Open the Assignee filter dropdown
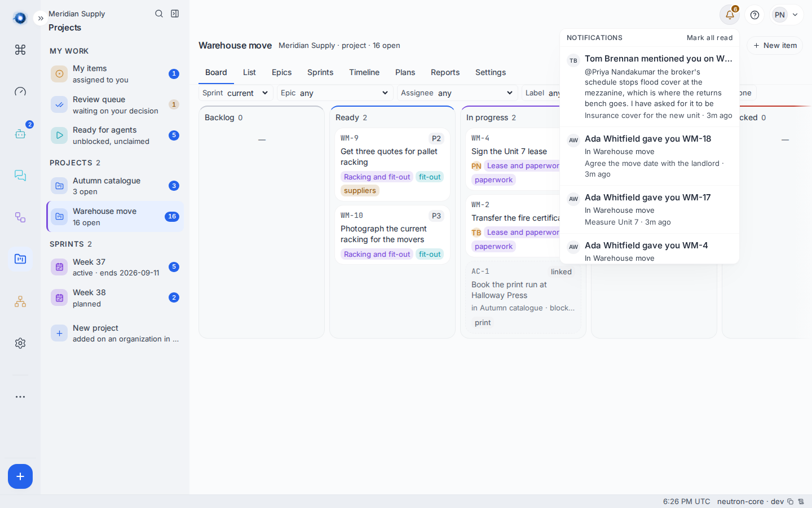 pyautogui.click(x=457, y=93)
